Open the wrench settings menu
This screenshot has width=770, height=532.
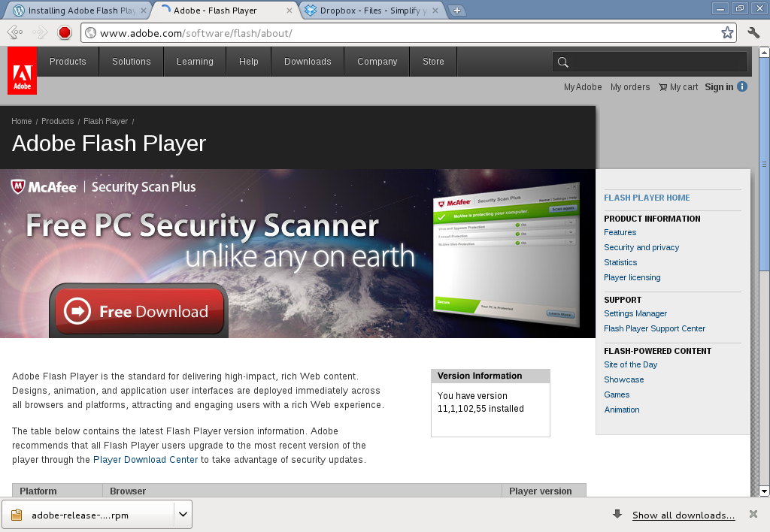[753, 33]
